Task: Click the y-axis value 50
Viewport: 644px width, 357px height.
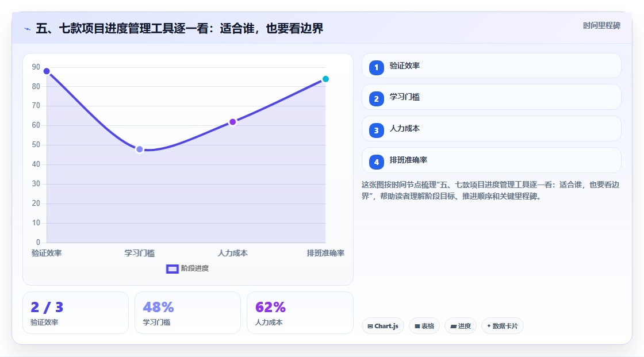Action: [36, 145]
